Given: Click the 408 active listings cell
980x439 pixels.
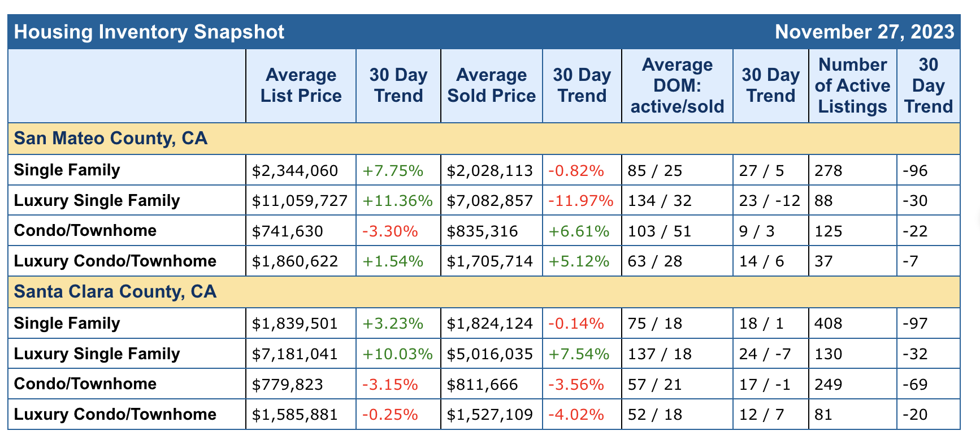Looking at the screenshot, I should [829, 324].
